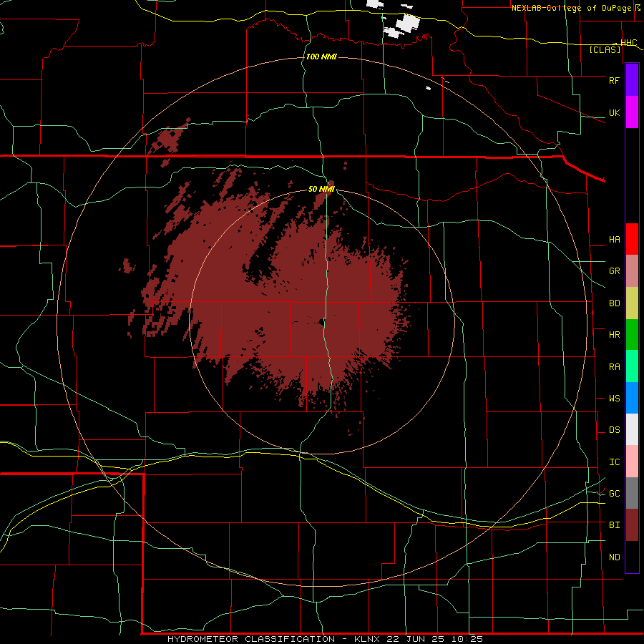Click the DS legend label

tap(614, 430)
